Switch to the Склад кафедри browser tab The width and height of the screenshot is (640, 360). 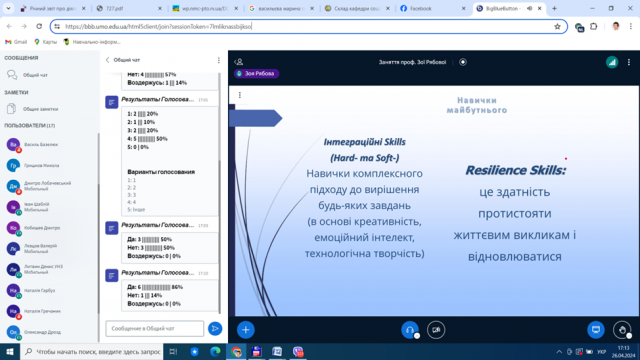tap(357, 8)
